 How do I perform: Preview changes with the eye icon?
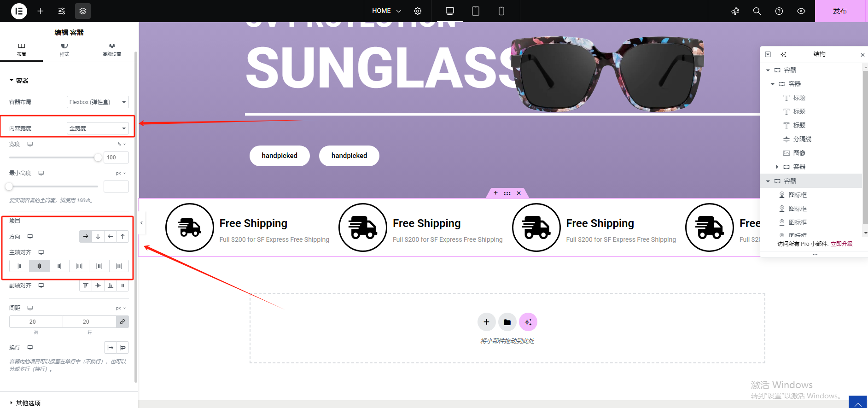pos(801,11)
